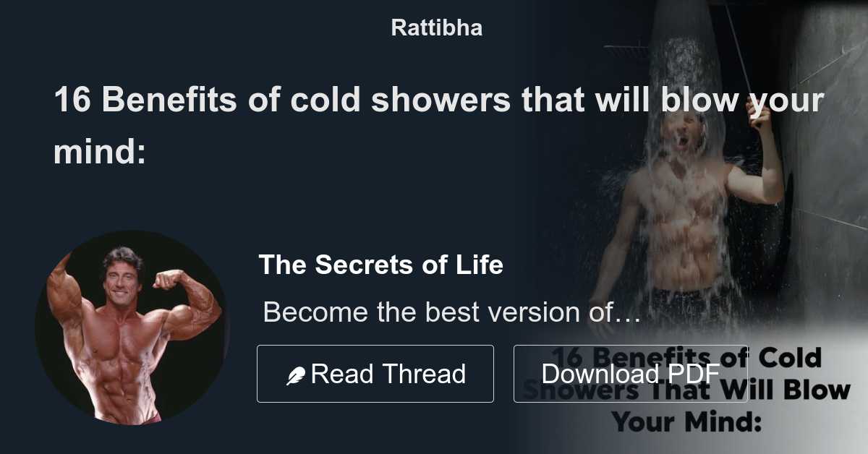
Task: Click the Read Thread button
Action: click(x=375, y=374)
